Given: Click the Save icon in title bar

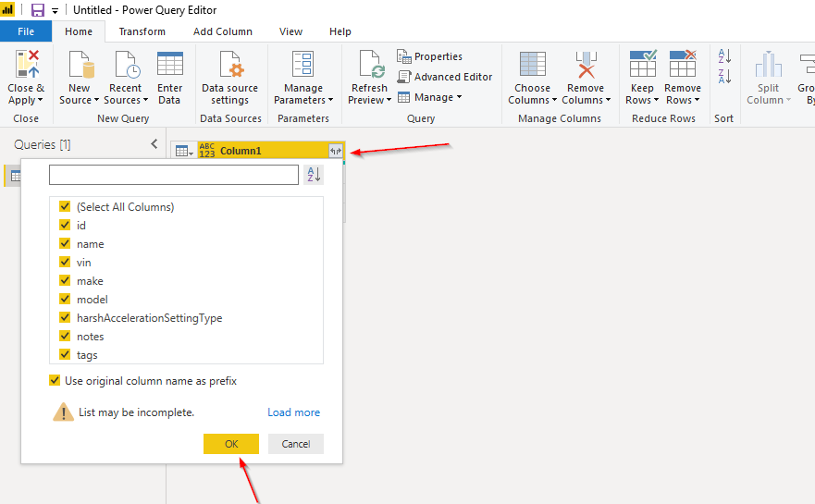Looking at the screenshot, I should pyautogui.click(x=38, y=10).
